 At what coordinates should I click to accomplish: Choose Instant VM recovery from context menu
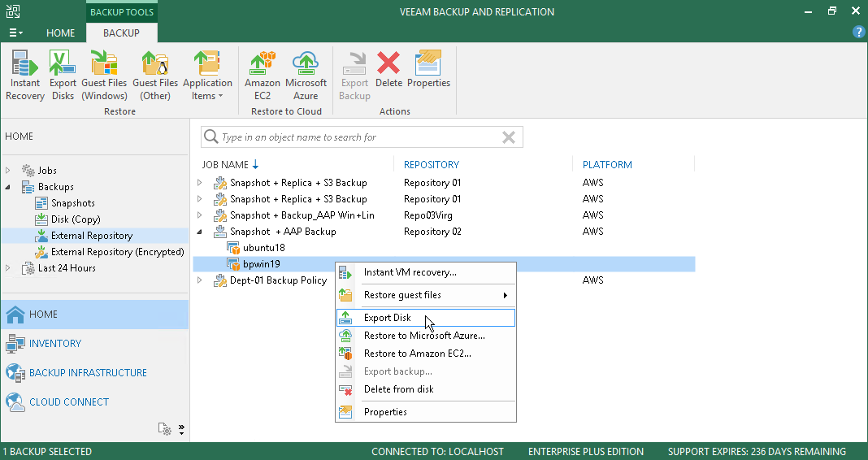426,272
